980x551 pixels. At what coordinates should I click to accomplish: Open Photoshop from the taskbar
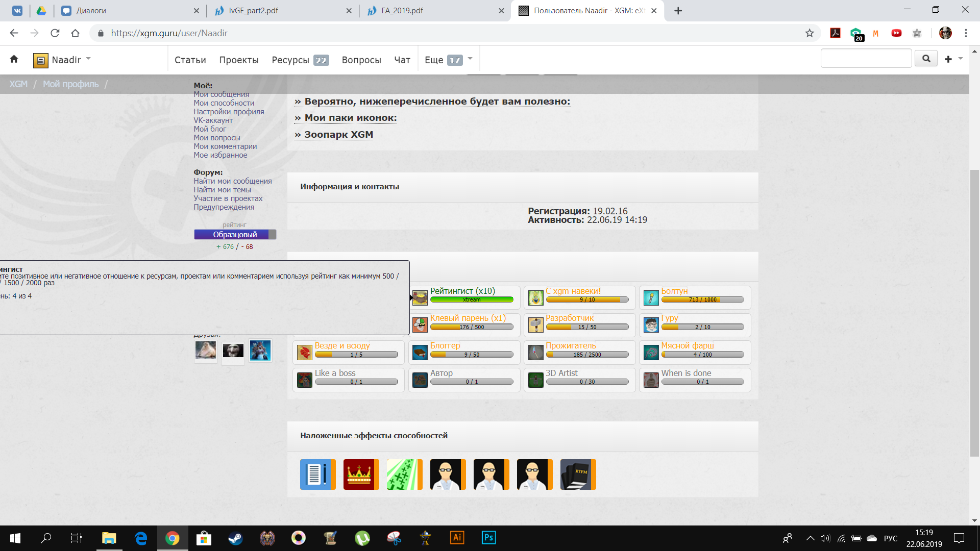488,538
